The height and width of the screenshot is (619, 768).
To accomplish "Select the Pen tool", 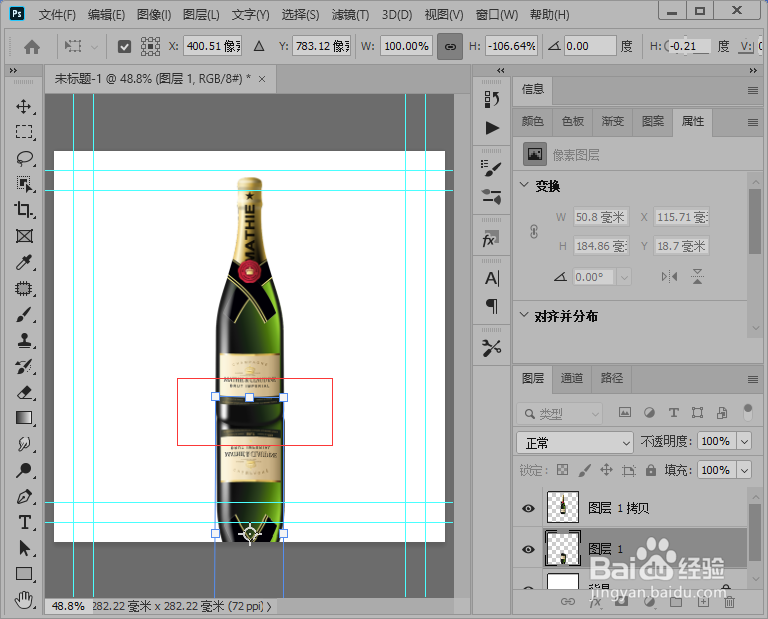I will click(x=24, y=497).
